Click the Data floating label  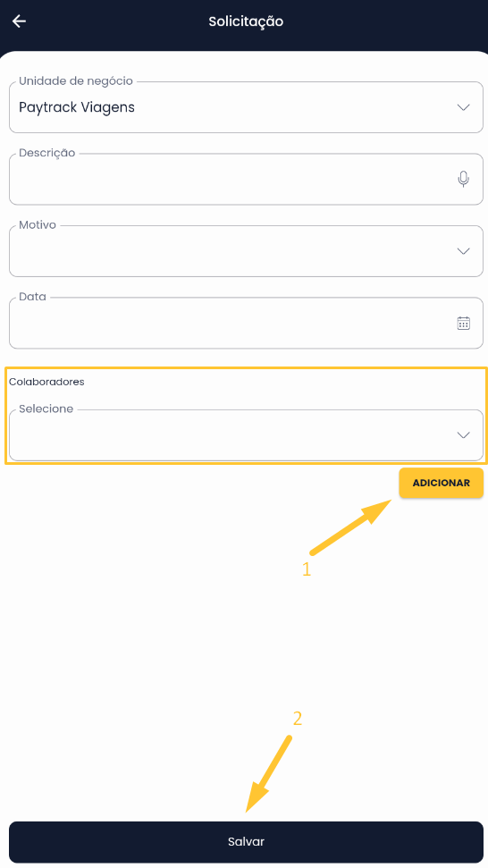point(33,298)
